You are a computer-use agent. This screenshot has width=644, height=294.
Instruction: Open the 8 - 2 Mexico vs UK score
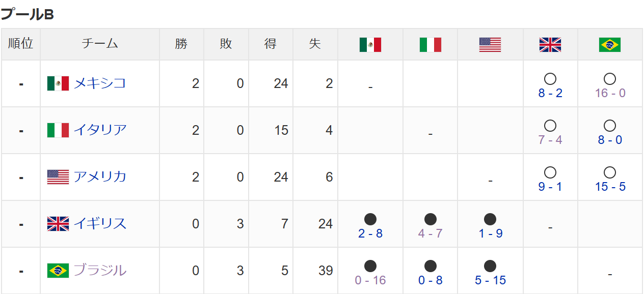(550, 93)
